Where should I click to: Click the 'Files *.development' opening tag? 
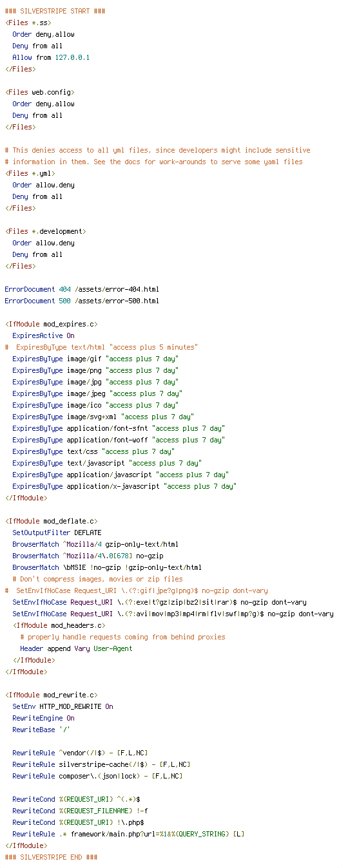pos(46,231)
